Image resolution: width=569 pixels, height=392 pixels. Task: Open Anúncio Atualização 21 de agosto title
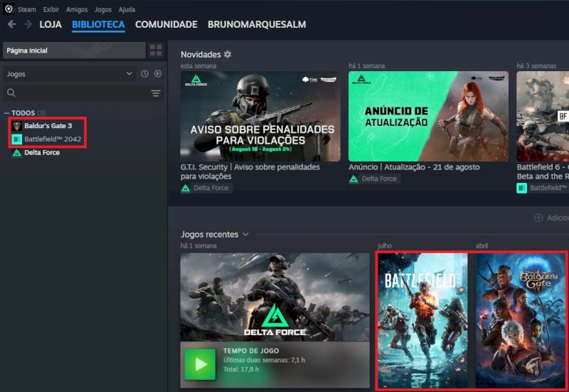coord(414,167)
